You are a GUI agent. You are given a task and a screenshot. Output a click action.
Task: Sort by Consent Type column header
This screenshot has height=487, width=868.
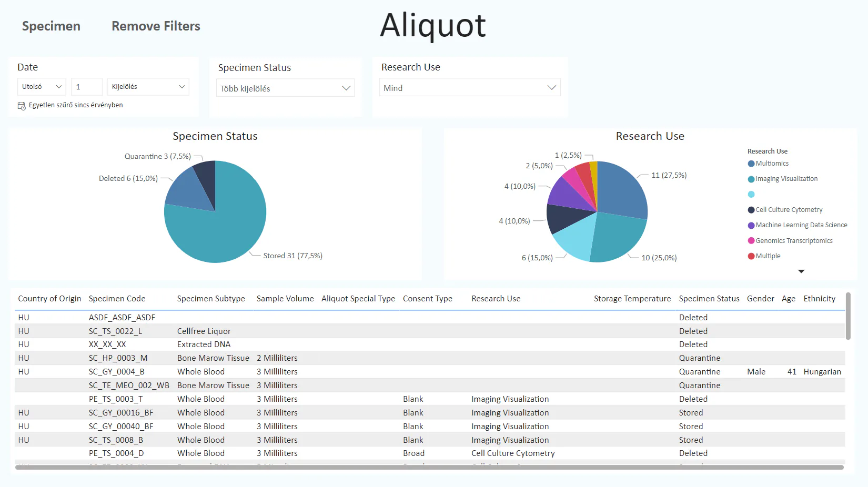428,299
